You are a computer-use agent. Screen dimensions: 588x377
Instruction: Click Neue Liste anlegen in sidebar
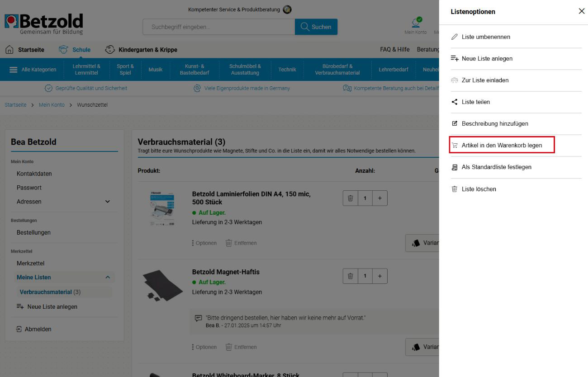(x=47, y=306)
